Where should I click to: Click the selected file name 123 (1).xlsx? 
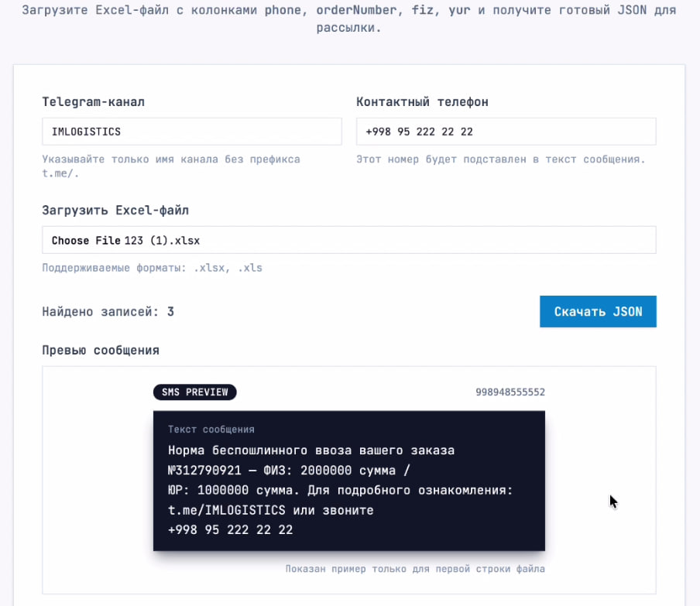click(162, 241)
